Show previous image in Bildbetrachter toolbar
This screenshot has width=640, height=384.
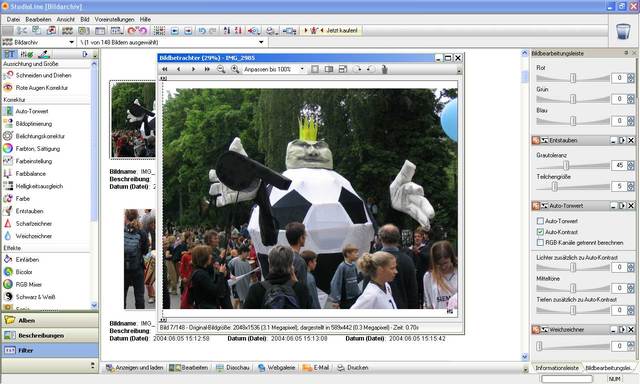tap(178, 69)
